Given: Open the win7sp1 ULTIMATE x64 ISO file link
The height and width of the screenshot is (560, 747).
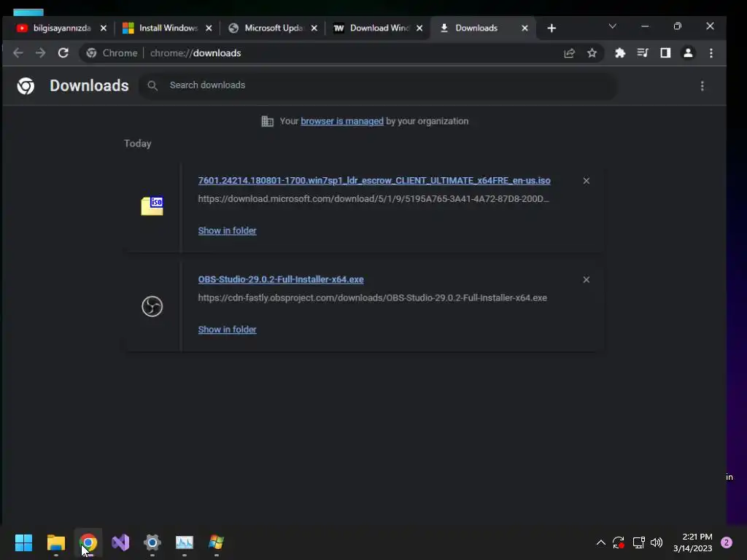Looking at the screenshot, I should pyautogui.click(x=374, y=181).
